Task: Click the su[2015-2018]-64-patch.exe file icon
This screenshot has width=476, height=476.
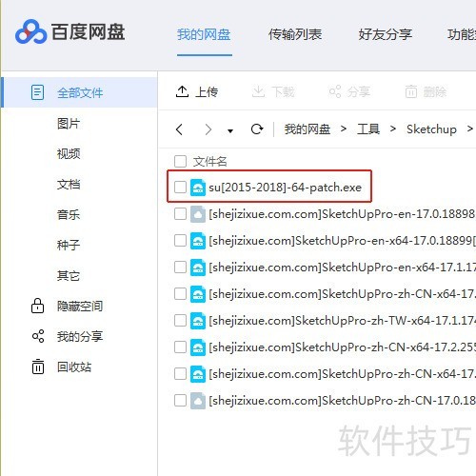Action: 198,188
